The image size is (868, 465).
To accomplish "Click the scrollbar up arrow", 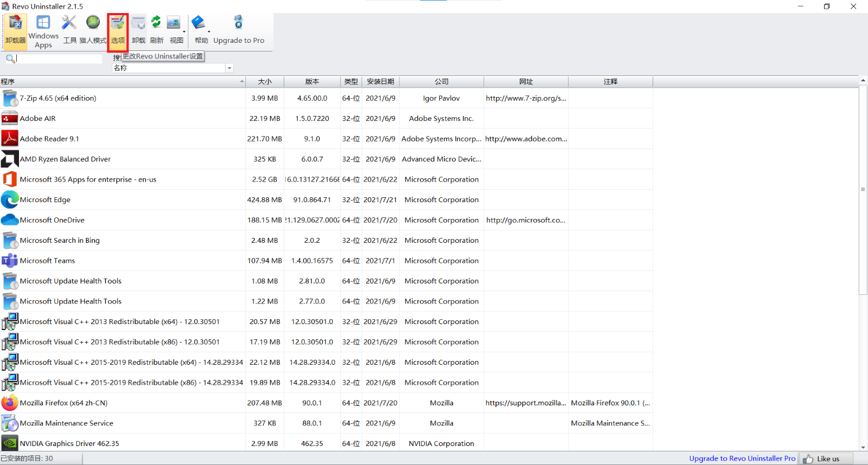I will point(863,81).
